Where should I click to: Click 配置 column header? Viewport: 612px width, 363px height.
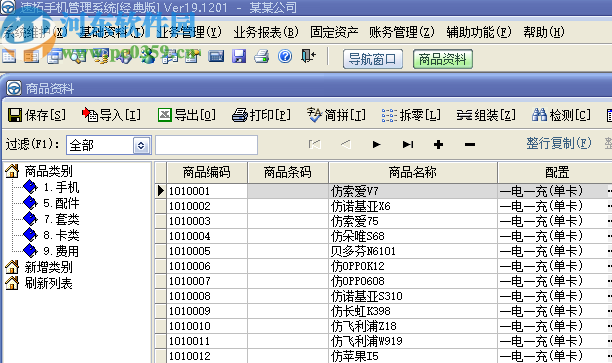[557, 172]
